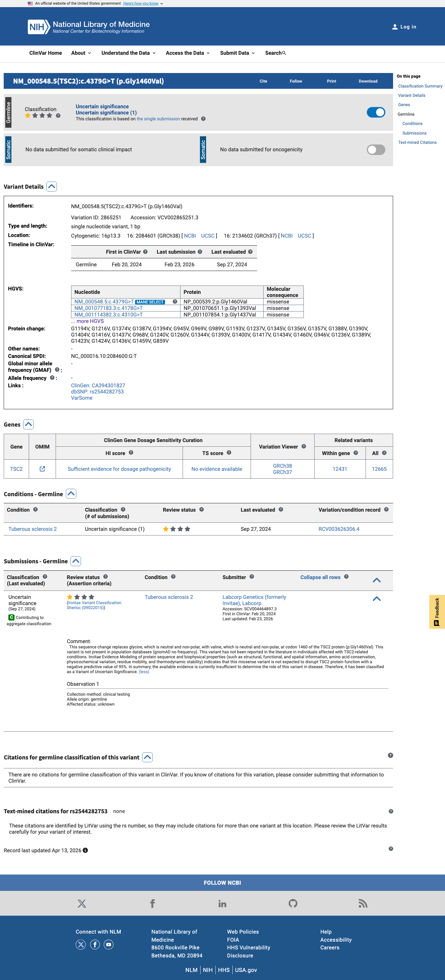Viewport: 445px width, 980px height.
Task: Collapse the Genes section
Action: pyautogui.click(x=28, y=424)
